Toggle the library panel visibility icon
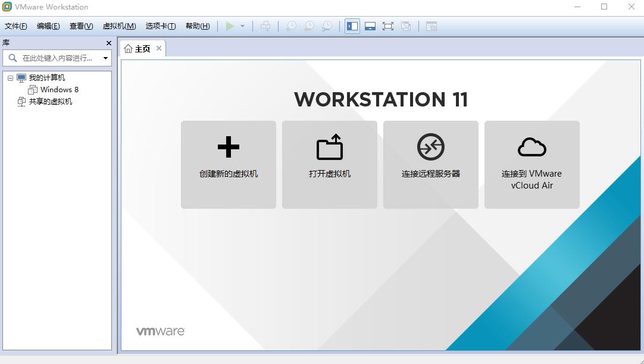The height and width of the screenshot is (364, 644). pyautogui.click(x=352, y=26)
